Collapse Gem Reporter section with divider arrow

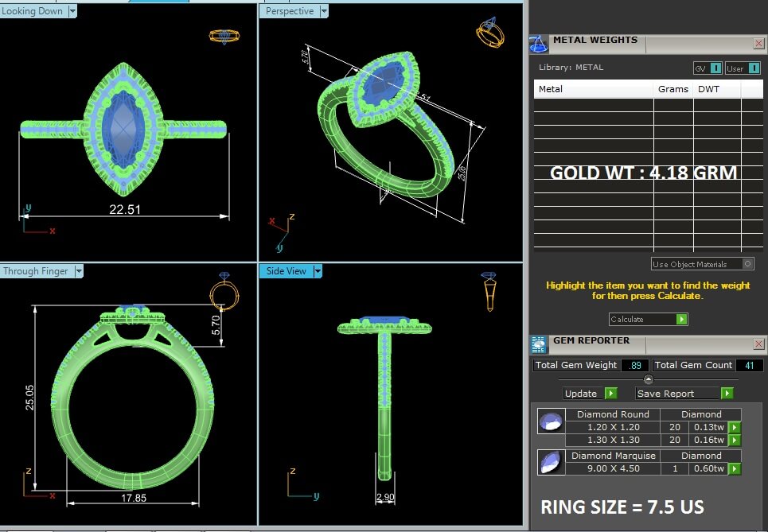pyautogui.click(x=649, y=379)
